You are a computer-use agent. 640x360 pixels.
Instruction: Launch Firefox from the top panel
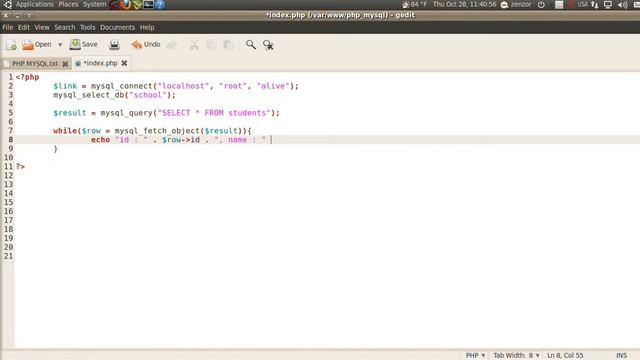coord(126,4)
